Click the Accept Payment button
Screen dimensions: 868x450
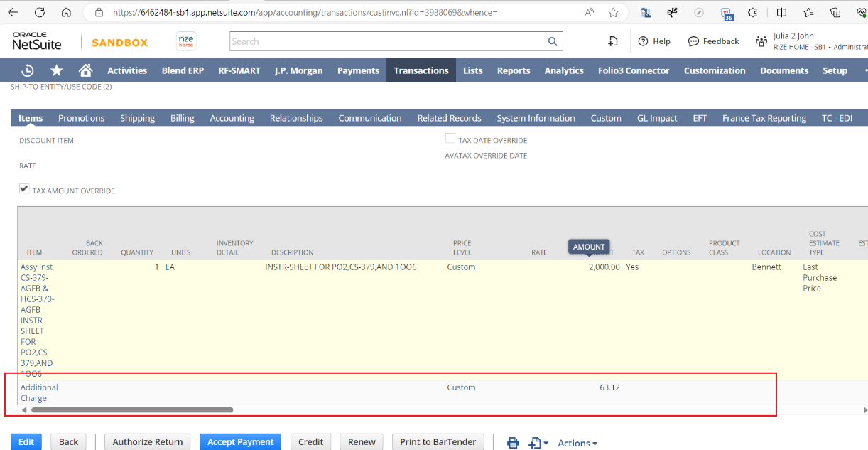point(240,441)
